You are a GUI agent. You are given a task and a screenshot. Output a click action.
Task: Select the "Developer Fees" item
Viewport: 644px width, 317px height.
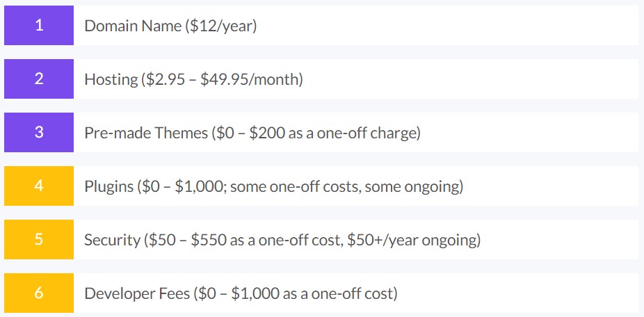136,293
